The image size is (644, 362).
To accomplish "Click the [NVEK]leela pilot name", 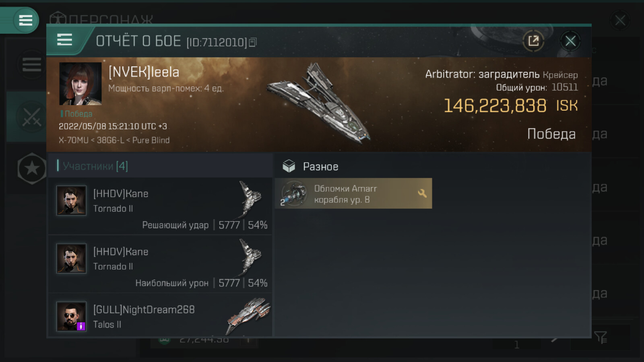I will click(x=144, y=72).
